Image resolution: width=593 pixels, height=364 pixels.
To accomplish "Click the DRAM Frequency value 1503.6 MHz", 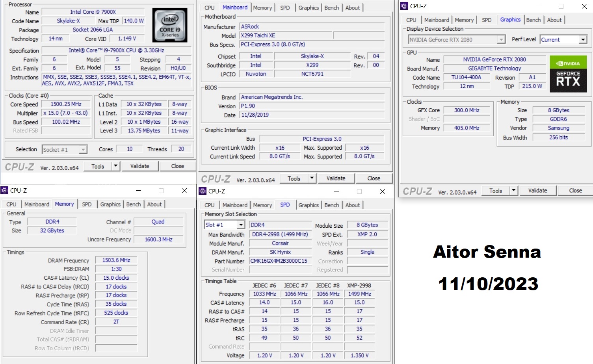I will [x=116, y=260].
